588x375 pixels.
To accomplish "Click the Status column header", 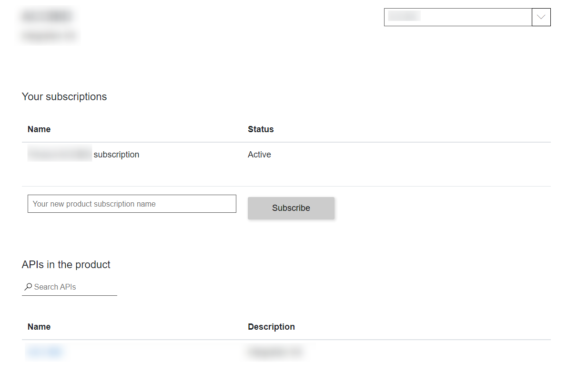I will coord(261,129).
